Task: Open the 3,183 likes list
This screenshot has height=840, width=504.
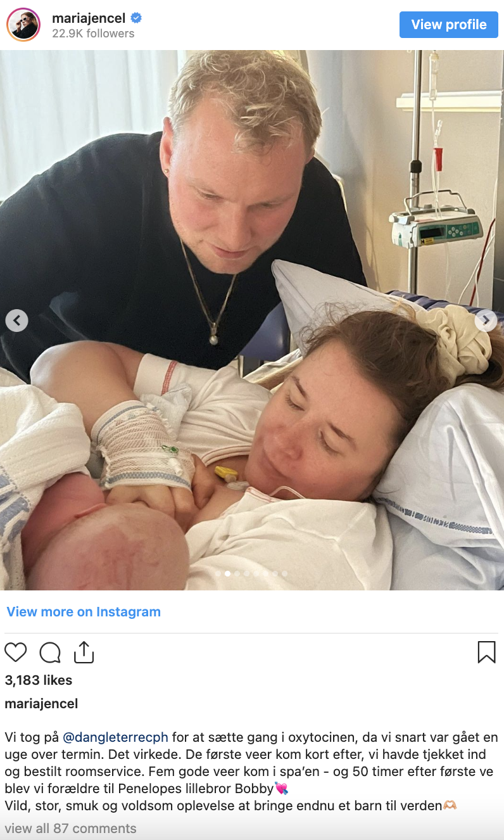Action: [39, 680]
